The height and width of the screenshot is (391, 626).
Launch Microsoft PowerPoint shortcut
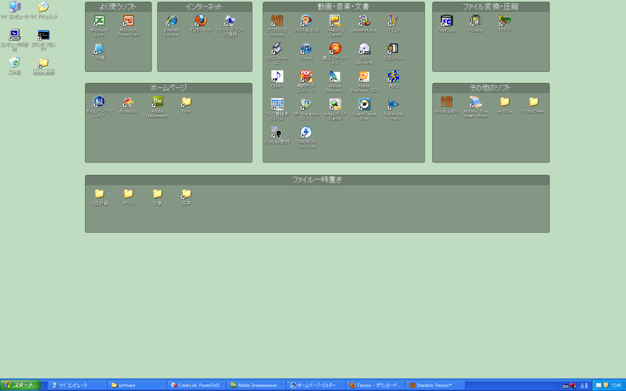click(128, 21)
